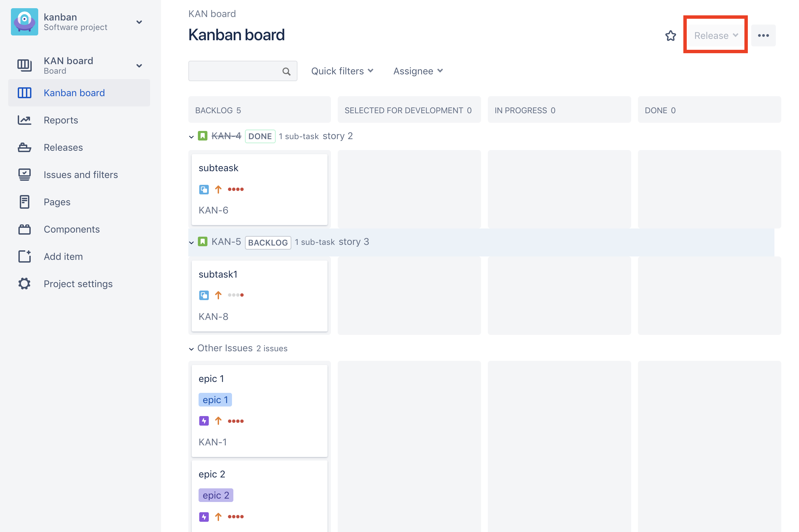Click the blue epic 1 label
The height and width of the screenshot is (532, 799).
[215, 400]
